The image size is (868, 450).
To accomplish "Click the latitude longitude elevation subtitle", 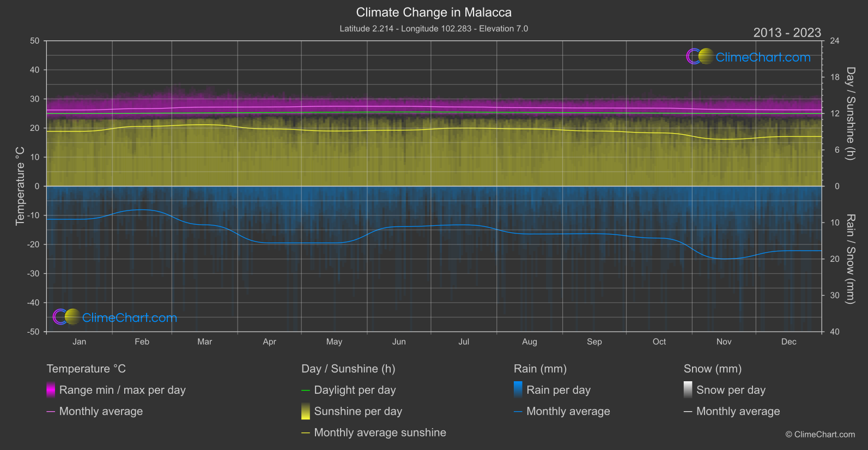I will (x=434, y=28).
